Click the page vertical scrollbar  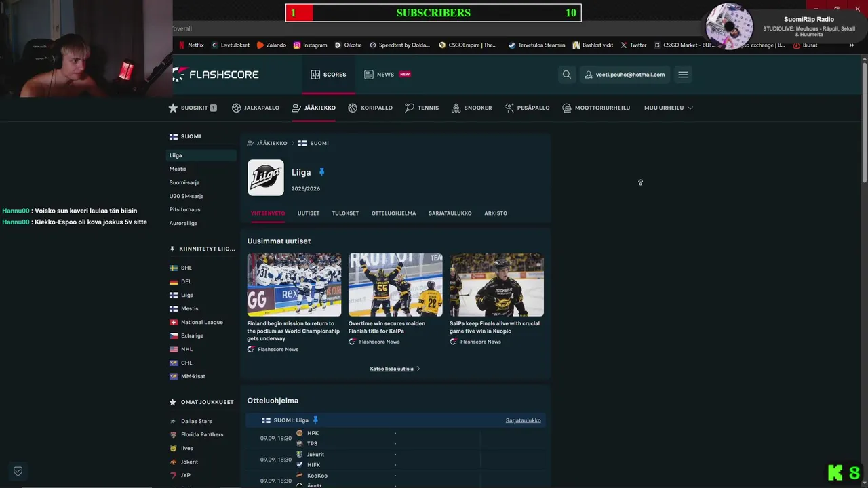(x=865, y=122)
